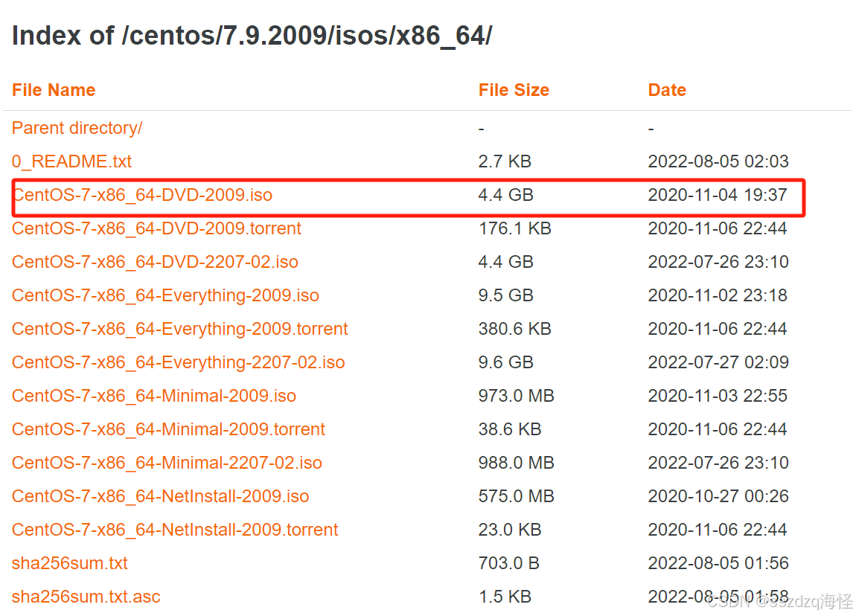This screenshot has height=616, width=856.
Task: Download CentOS-7-x86_64-DVD-2009.torrent
Action: [x=156, y=228]
